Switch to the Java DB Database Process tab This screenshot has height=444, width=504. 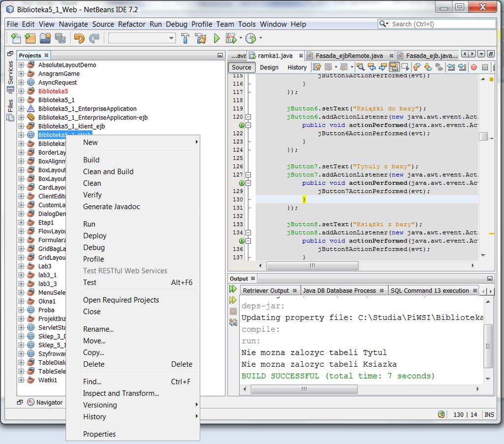click(340, 290)
